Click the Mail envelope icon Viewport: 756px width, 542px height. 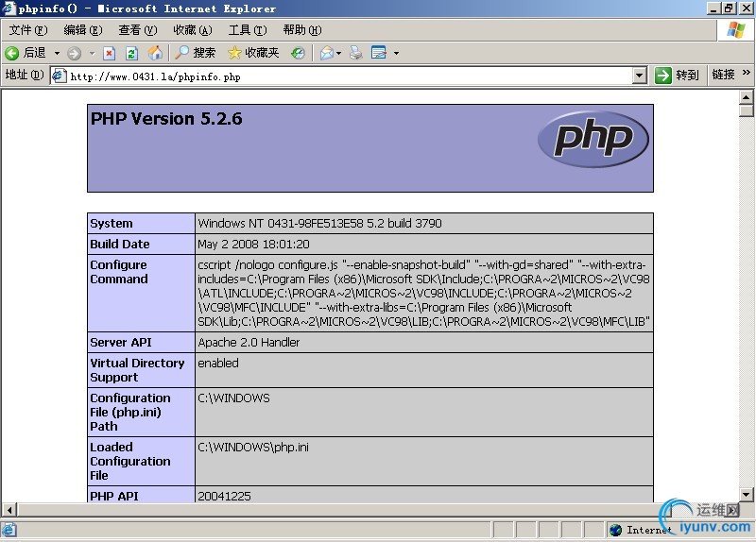327,53
